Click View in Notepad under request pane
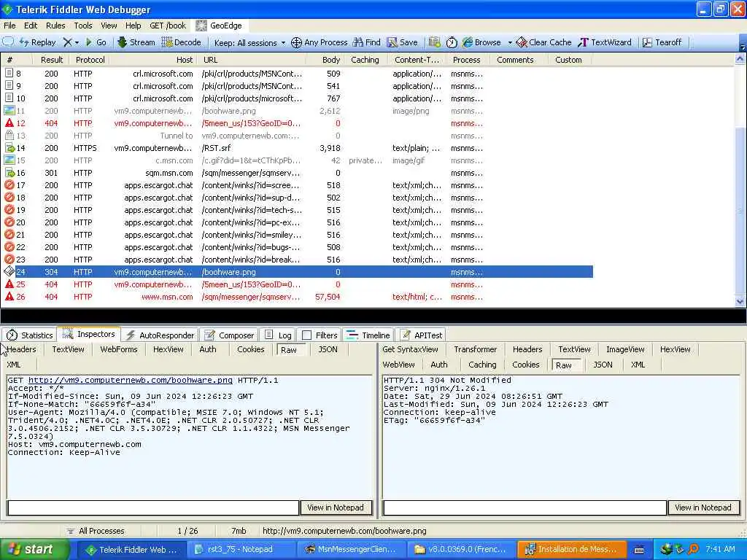The height and width of the screenshot is (560, 747). 336,507
